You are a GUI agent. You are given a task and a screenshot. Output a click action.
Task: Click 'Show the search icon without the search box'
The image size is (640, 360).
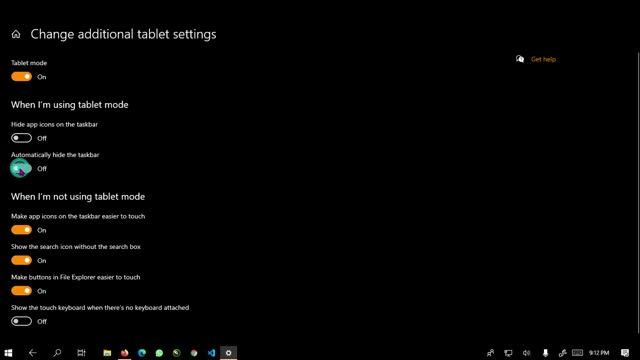(76, 247)
